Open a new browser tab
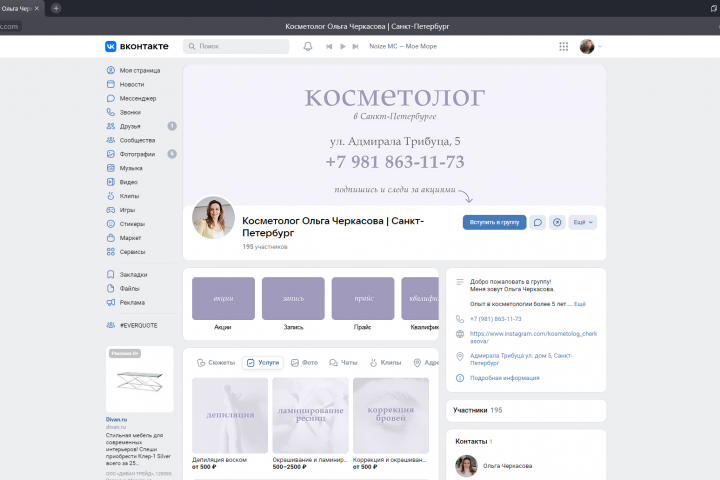720x480 pixels. pos(56,8)
